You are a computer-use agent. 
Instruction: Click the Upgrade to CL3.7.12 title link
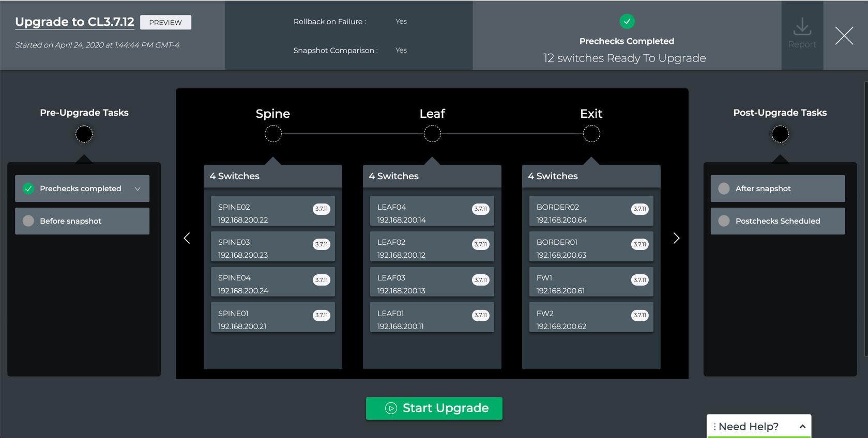pos(74,22)
